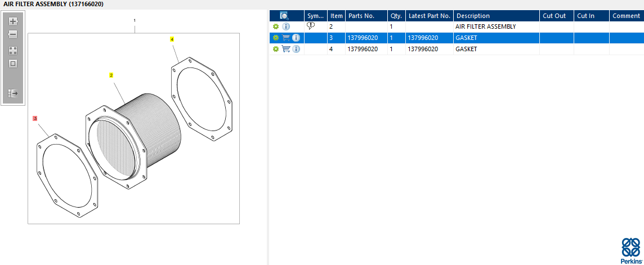Sort by the Sym... column header

[x=315, y=16]
